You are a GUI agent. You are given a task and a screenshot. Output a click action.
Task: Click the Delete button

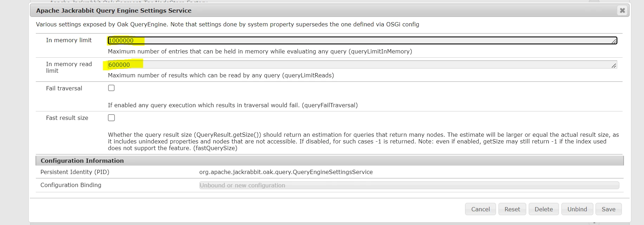point(544,209)
